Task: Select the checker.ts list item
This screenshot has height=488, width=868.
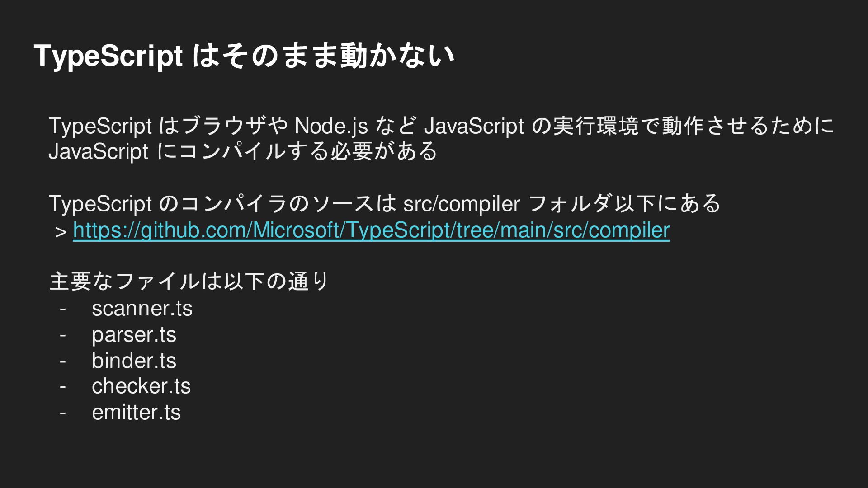Action: point(141,386)
